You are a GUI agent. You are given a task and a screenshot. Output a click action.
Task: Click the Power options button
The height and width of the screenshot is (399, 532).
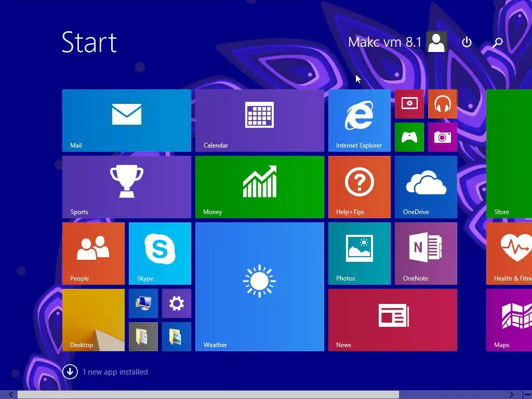(467, 42)
